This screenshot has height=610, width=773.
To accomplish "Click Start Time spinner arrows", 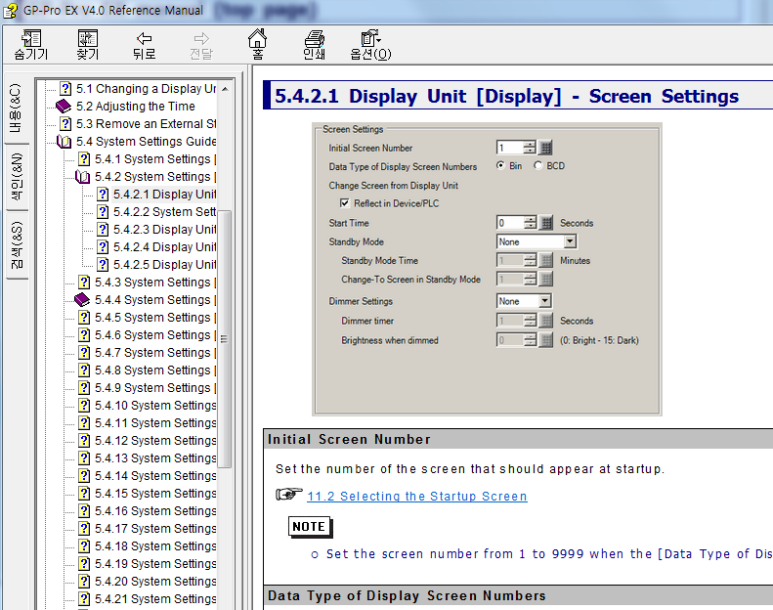I will tap(529, 223).
